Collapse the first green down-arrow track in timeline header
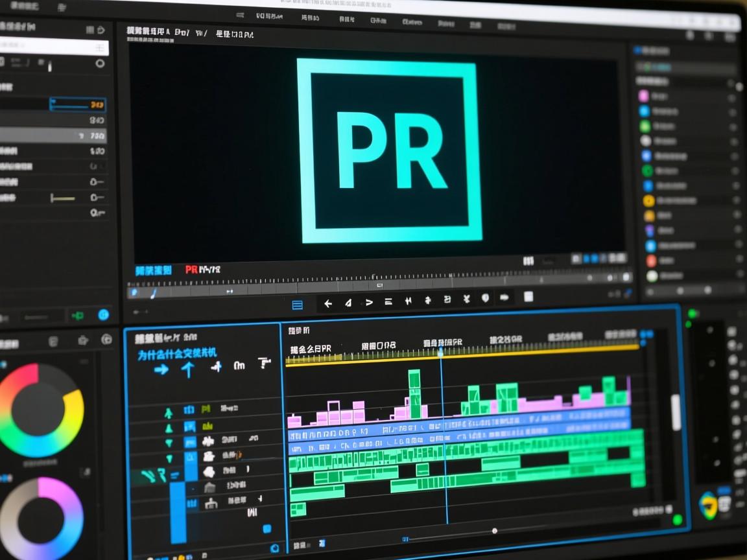Image resolution: width=747 pixels, height=560 pixels. point(169,443)
